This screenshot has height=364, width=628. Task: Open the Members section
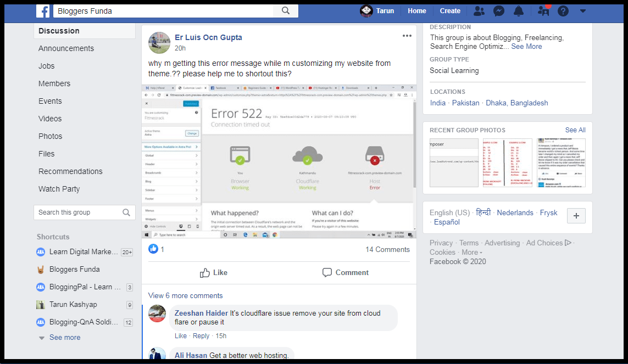54,83
